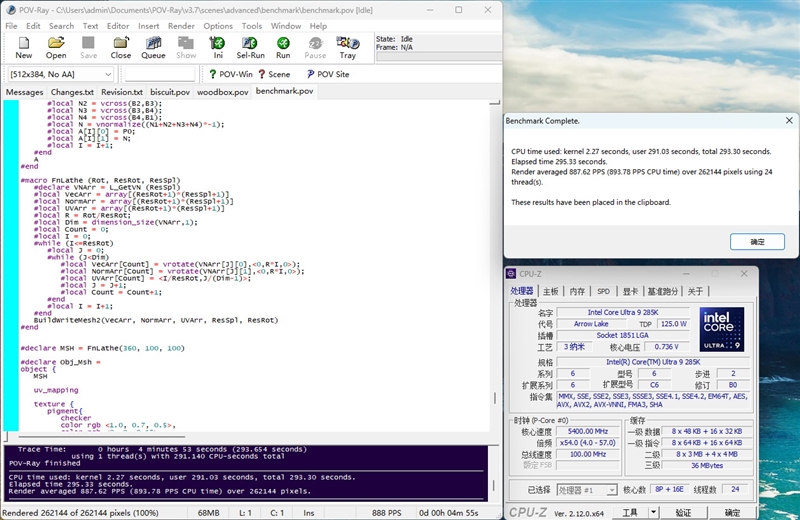Click the command line input field in toolbar
Viewport: 800px width, 520px height.
coord(160,74)
